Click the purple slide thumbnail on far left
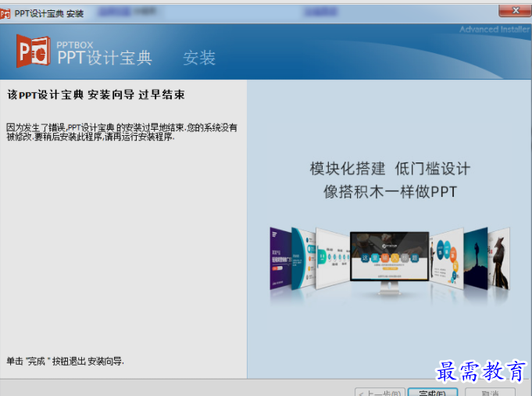The width and height of the screenshot is (532, 396). pos(280,259)
